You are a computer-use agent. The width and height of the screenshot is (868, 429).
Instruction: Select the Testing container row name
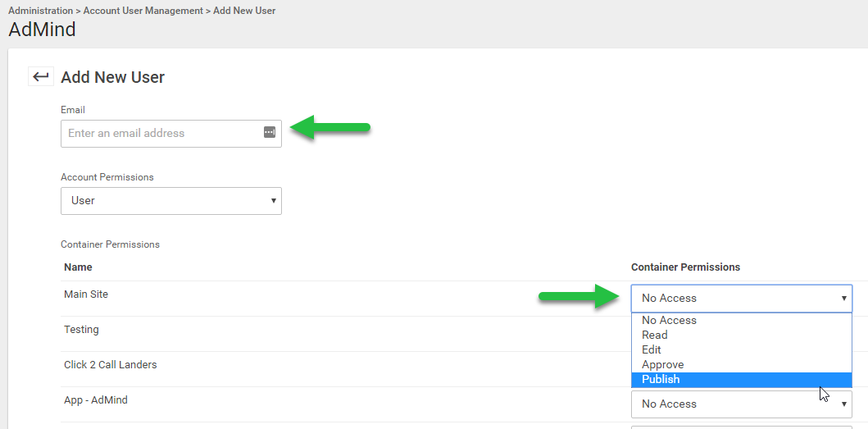[81, 330]
